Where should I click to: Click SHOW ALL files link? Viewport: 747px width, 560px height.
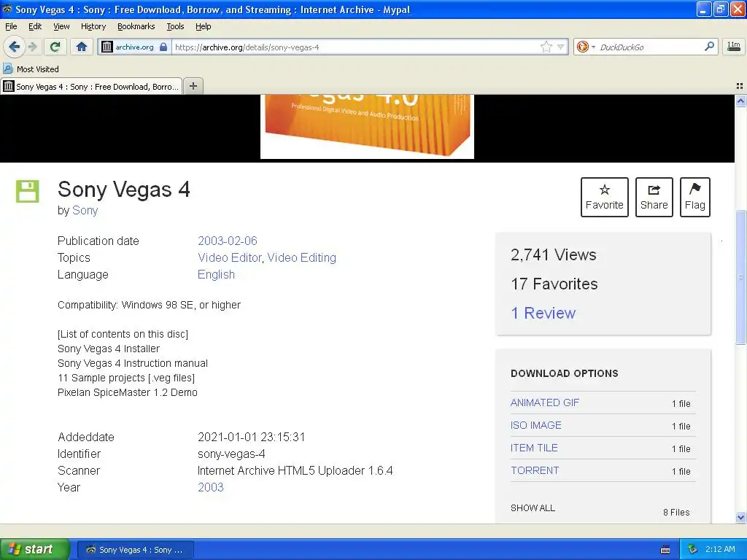tap(533, 508)
